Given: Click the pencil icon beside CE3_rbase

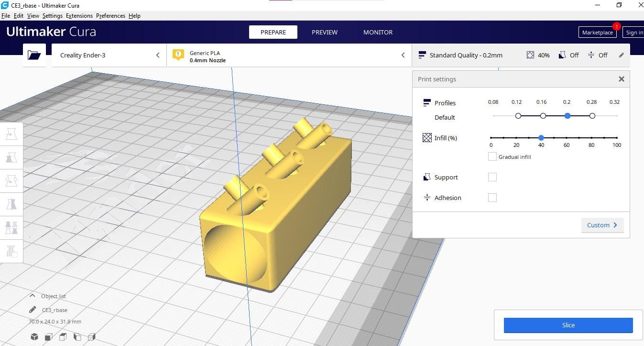Looking at the screenshot, I should [x=33, y=310].
